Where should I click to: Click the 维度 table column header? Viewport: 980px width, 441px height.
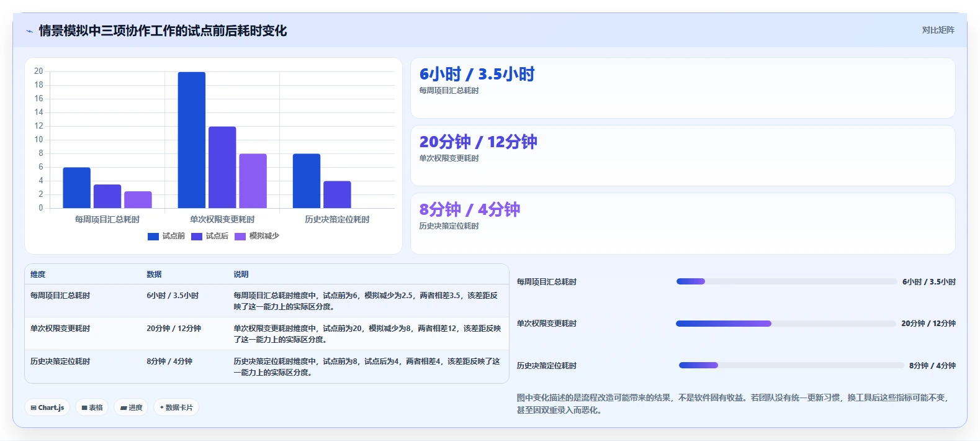point(38,275)
